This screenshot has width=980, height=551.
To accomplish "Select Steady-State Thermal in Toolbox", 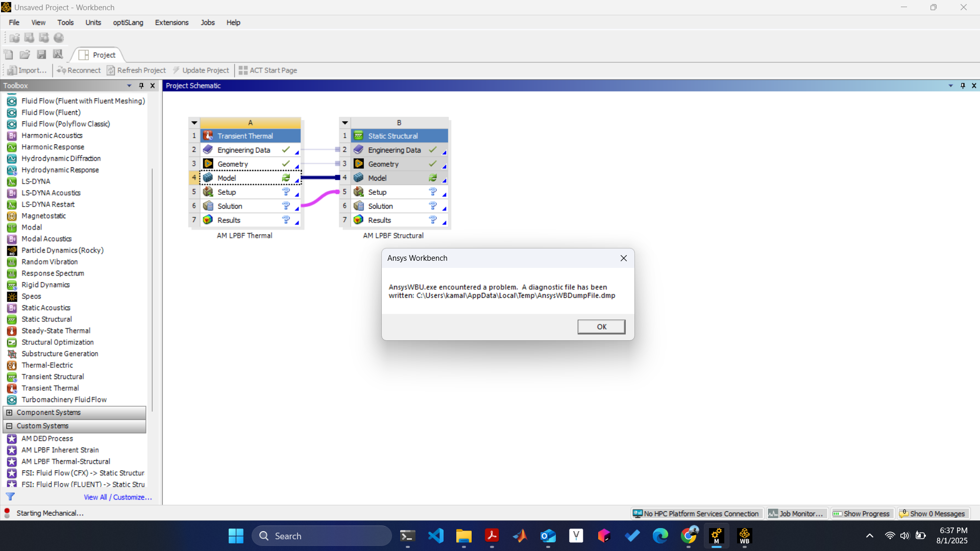I will coord(56,331).
